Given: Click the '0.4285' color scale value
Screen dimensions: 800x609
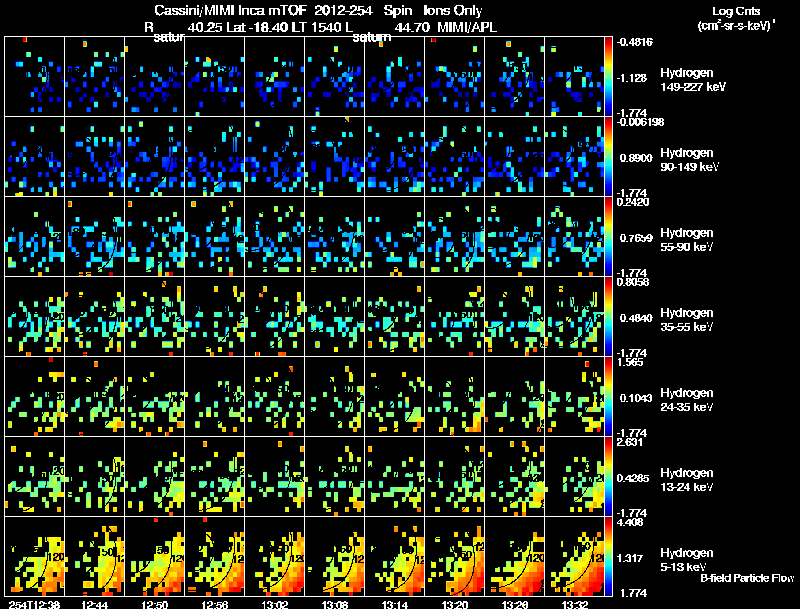Looking at the screenshot, I should click(633, 478).
